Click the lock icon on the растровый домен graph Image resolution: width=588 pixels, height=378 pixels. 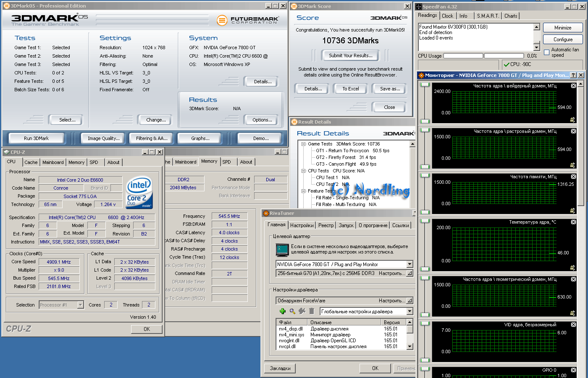pos(572,165)
